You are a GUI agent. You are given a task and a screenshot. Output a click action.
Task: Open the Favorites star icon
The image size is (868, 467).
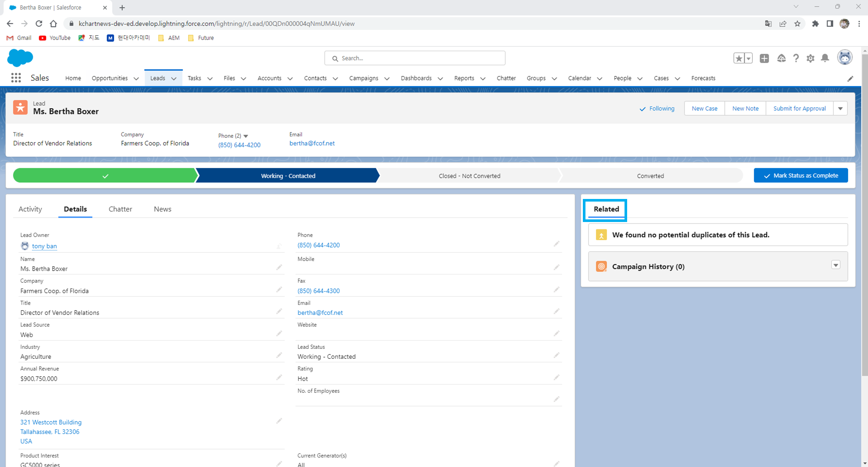pos(739,58)
